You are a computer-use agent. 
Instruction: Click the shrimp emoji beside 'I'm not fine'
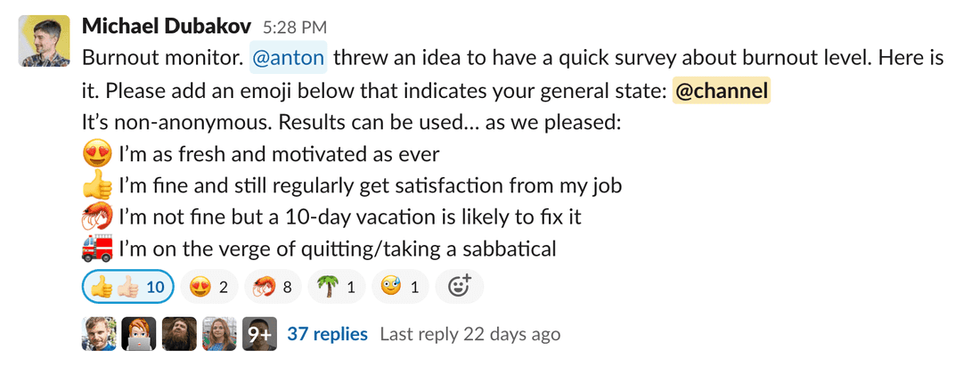(x=96, y=217)
